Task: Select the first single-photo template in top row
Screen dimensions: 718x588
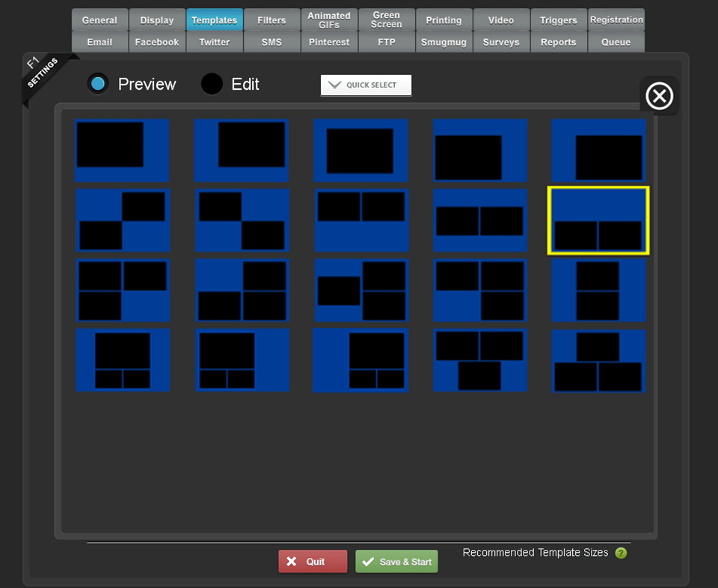Action: (122, 150)
